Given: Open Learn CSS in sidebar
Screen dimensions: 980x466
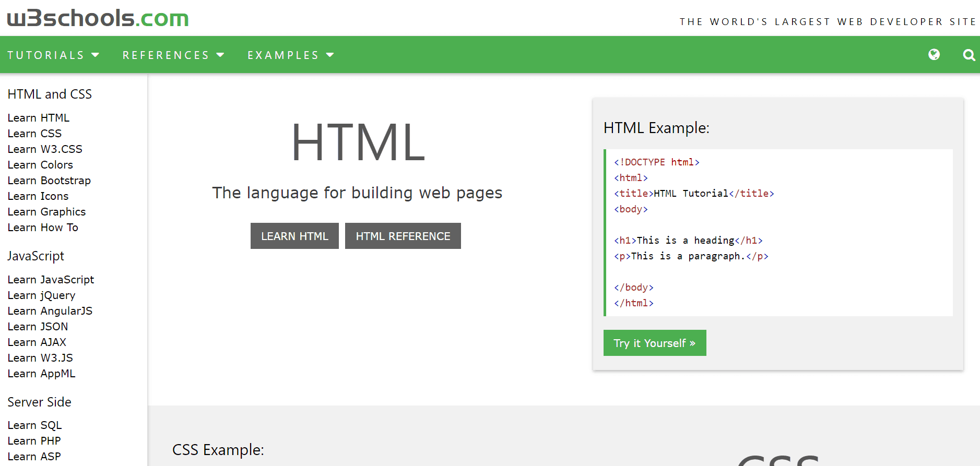Looking at the screenshot, I should pyautogui.click(x=34, y=134).
